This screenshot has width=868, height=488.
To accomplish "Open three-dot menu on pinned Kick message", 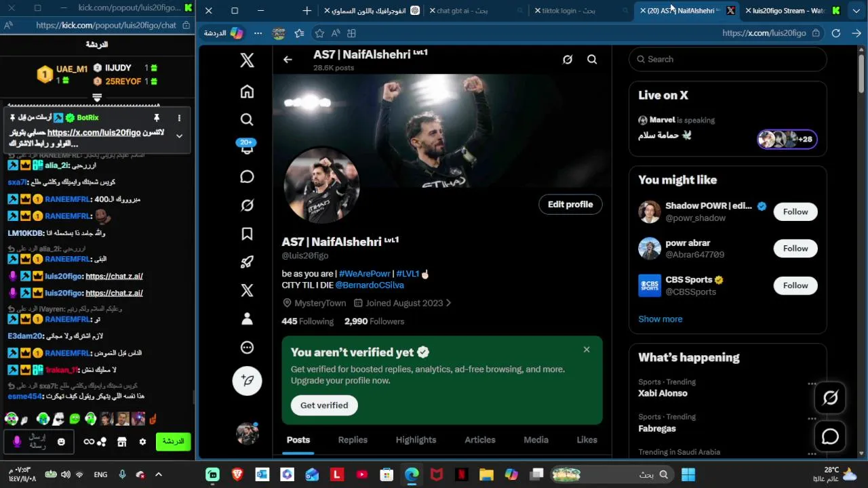I will 179,117.
